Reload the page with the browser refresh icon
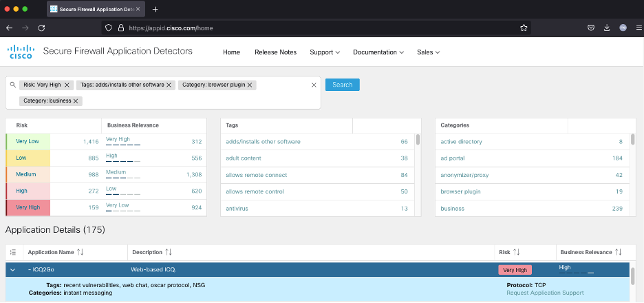This screenshot has height=303, width=644. tap(41, 28)
